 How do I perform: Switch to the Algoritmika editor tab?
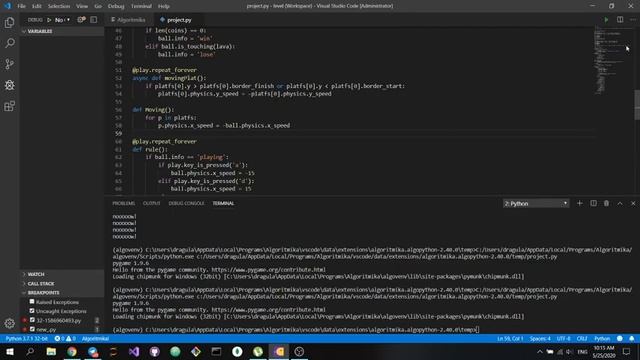pos(129,20)
